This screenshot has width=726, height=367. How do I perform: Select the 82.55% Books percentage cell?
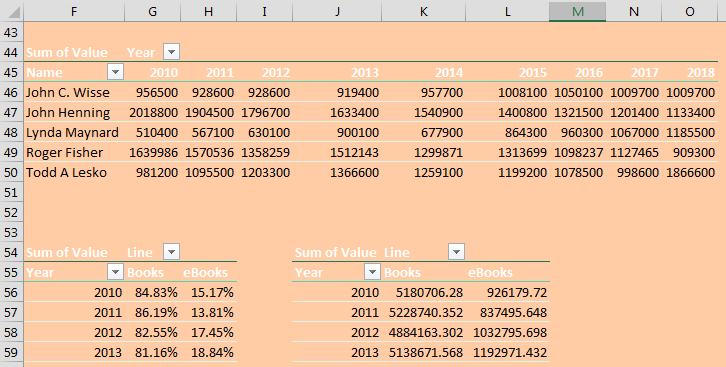point(152,332)
